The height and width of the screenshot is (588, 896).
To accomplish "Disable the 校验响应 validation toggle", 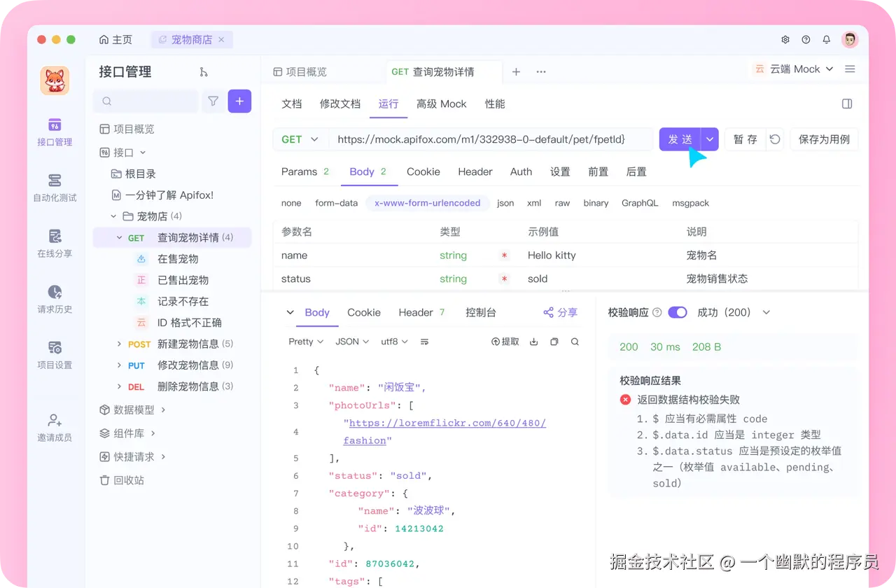I will [x=677, y=312].
